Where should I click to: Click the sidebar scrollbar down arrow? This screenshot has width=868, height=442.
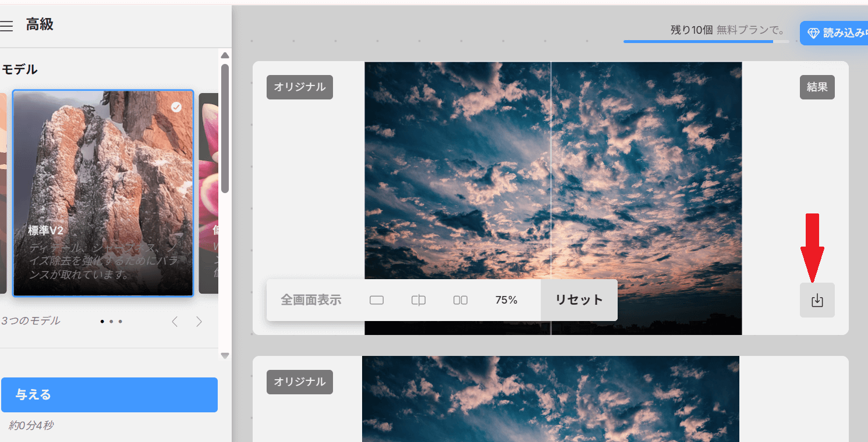pyautogui.click(x=225, y=355)
